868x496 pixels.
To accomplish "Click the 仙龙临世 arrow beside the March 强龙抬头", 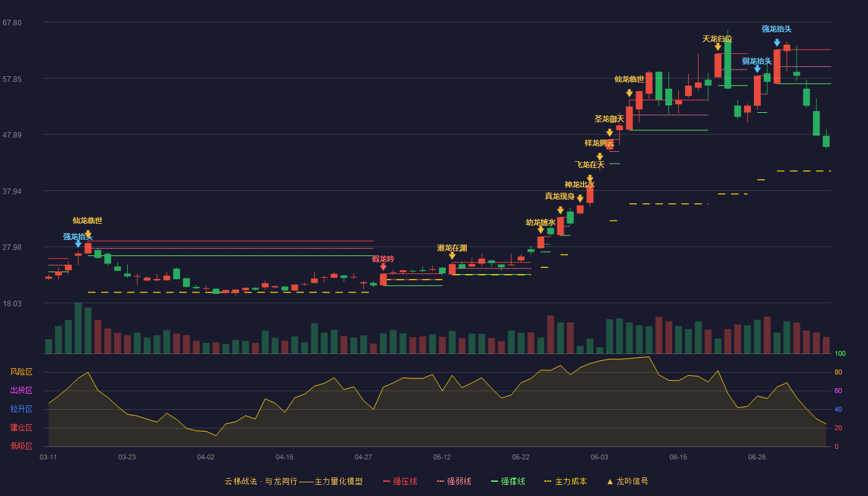I will pos(88,234).
